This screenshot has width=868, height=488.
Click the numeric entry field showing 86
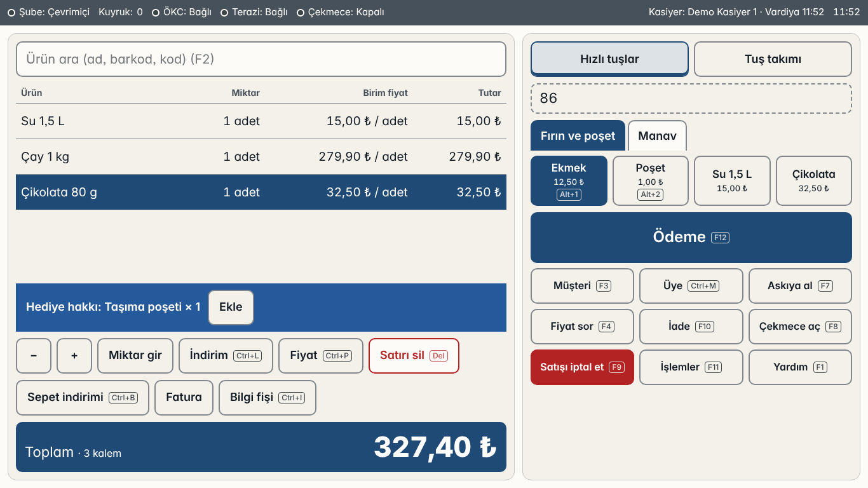tap(691, 98)
